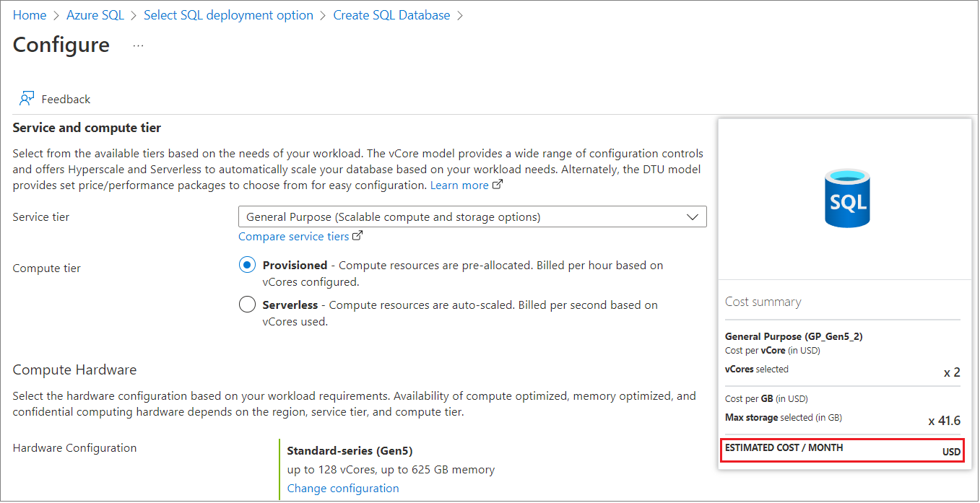Open the ellipsis menu beside Configure
Screen dimensions: 980x503
coord(139,45)
